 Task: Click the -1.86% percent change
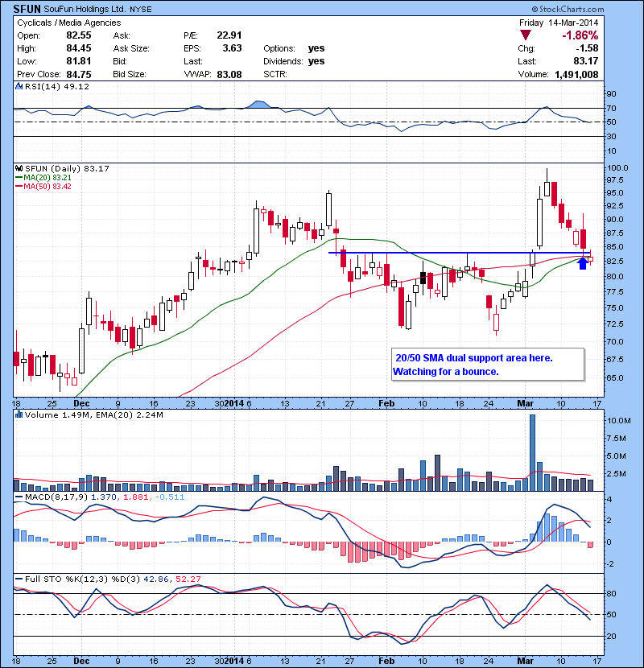point(580,35)
